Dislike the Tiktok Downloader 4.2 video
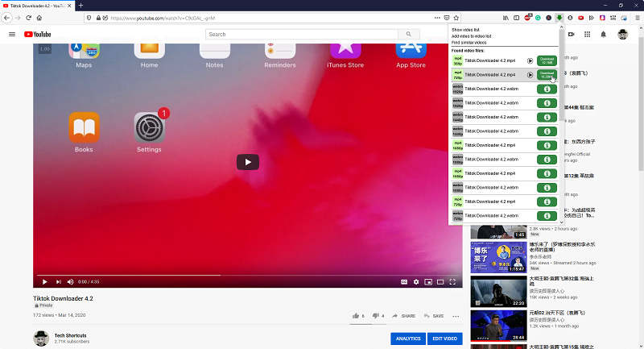 (x=378, y=316)
